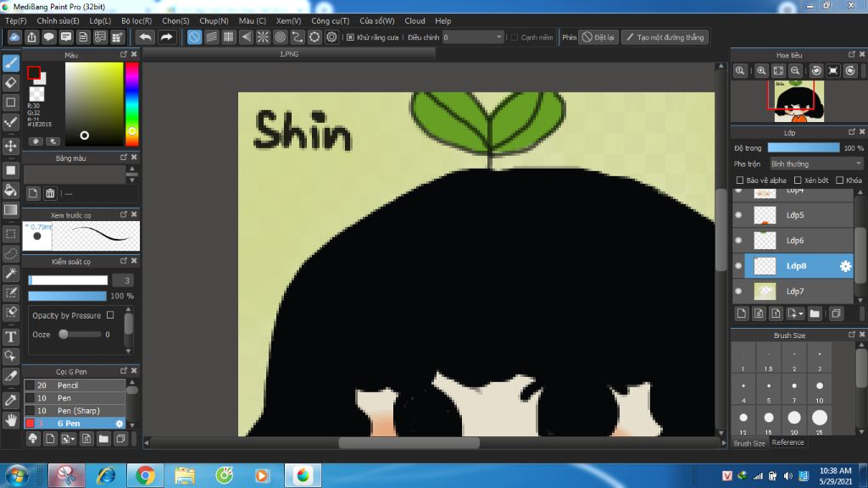Viewport: 868px width, 488px height.
Task: Select the Fill Bucket tool
Action: 10,190
